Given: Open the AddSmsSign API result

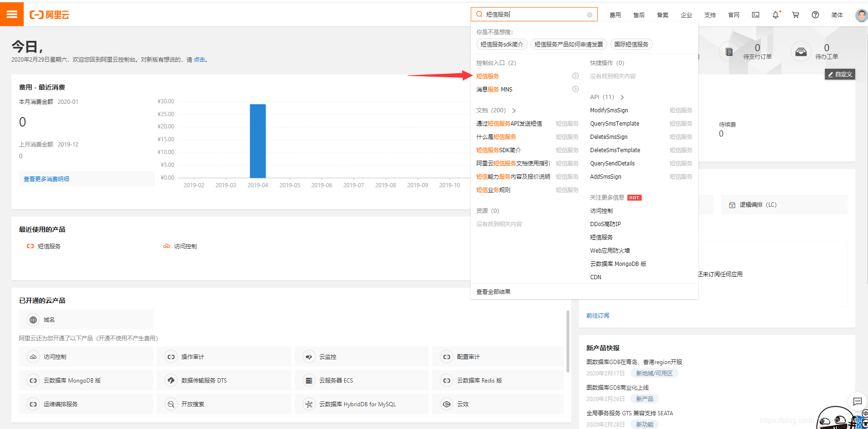Looking at the screenshot, I should (606, 177).
